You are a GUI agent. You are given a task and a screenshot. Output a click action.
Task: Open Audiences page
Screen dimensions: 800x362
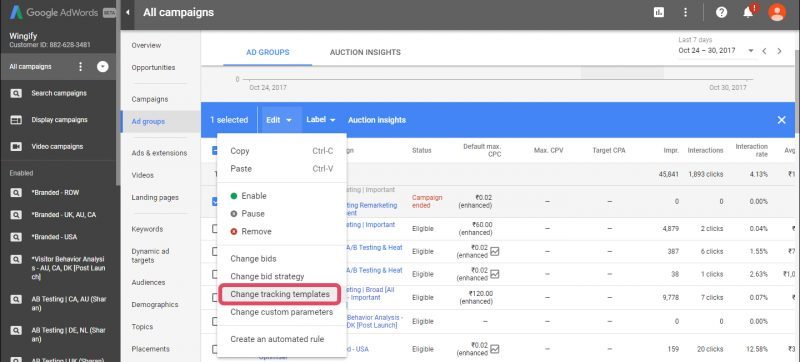pos(148,282)
